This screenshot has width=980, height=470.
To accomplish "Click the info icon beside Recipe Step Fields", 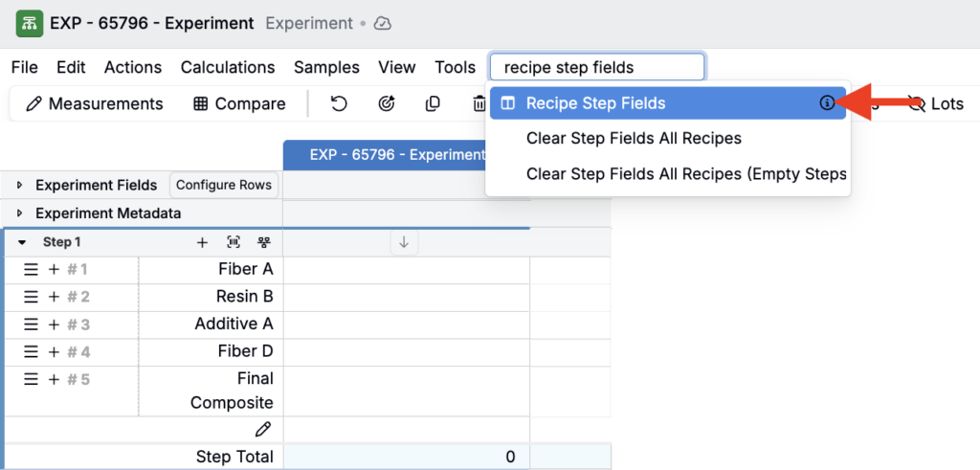I will tap(827, 103).
